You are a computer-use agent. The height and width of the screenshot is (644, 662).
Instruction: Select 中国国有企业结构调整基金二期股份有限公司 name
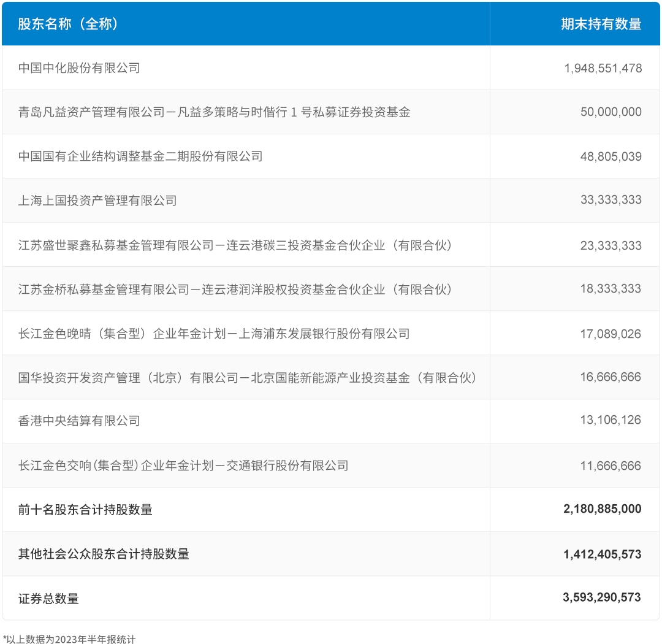click(x=140, y=156)
